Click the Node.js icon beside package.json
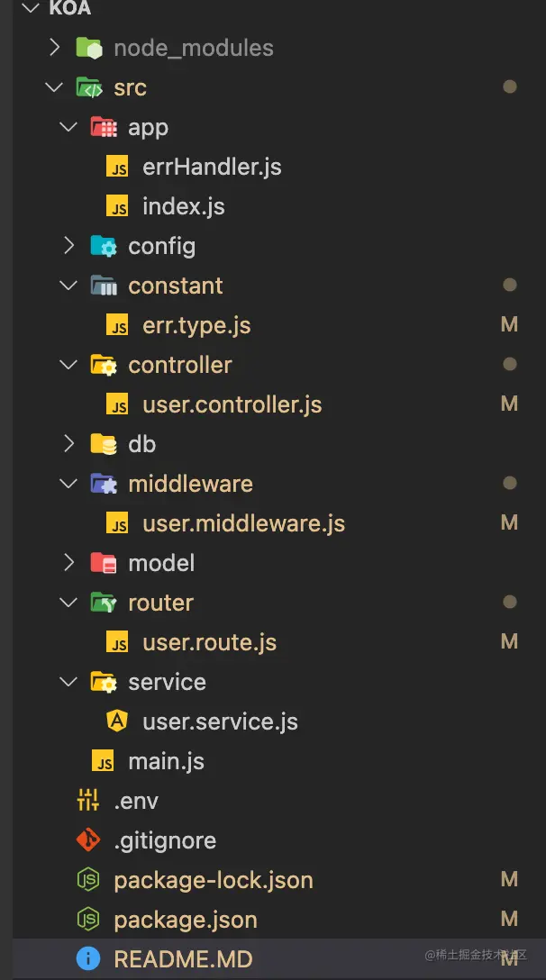546x980 pixels. point(88,920)
